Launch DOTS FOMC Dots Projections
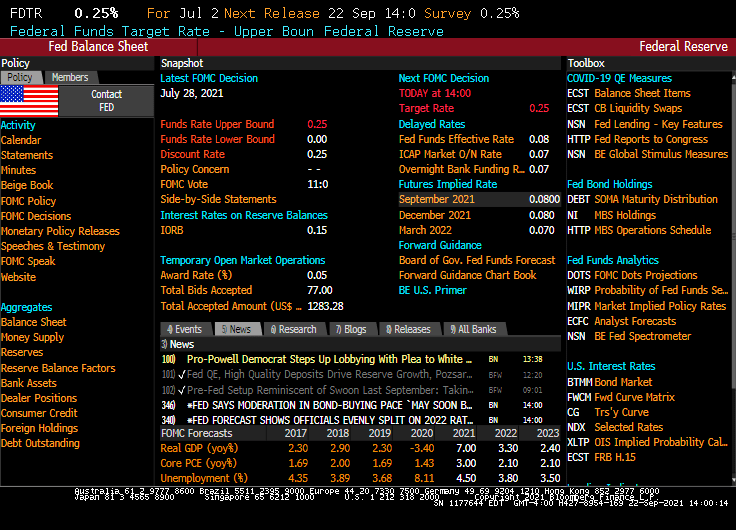 tap(632, 275)
